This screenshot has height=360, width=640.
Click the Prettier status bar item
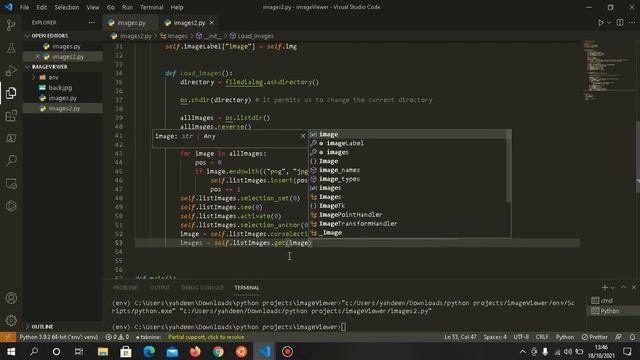click(595, 337)
